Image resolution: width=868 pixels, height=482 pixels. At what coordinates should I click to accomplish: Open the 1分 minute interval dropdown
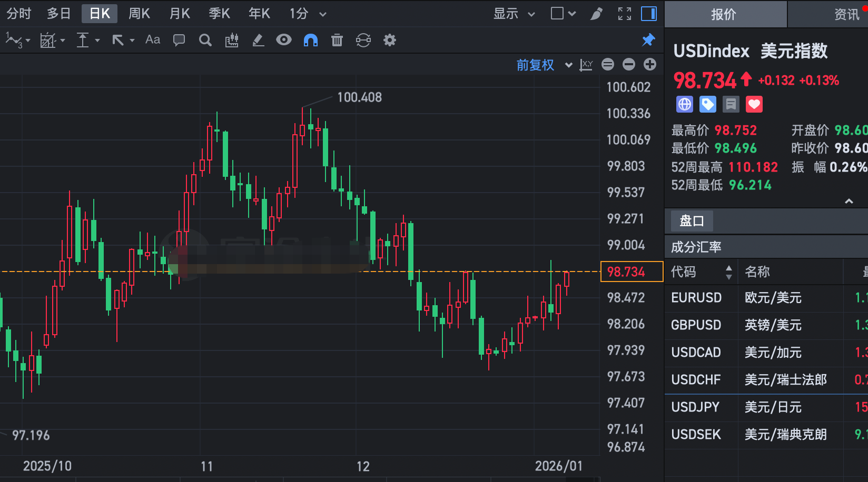pyautogui.click(x=306, y=14)
